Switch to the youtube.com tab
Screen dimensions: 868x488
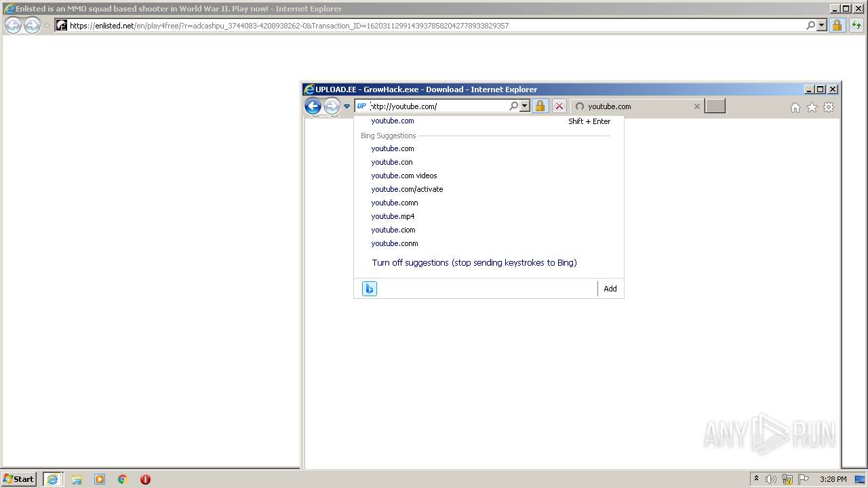tap(637, 106)
